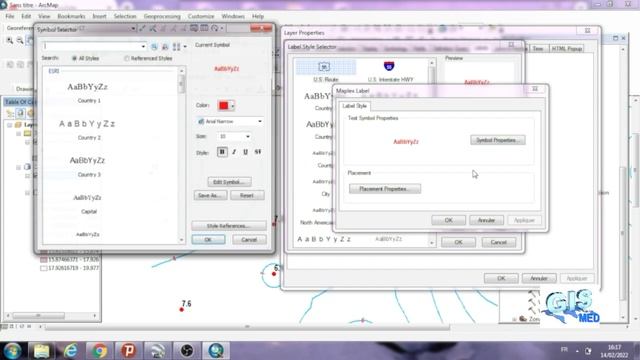Viewport: 640px width, 360px height.
Task: Open OBS Studio from the taskbar
Action: point(187,351)
